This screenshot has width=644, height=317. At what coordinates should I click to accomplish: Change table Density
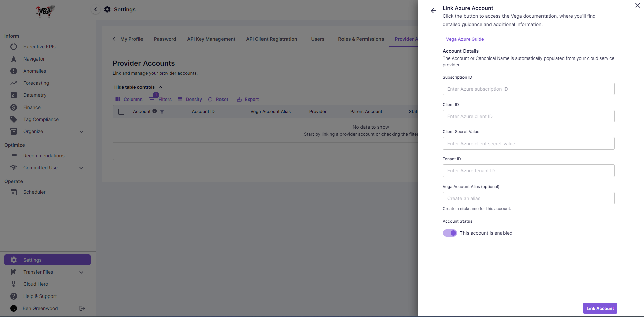point(190,99)
